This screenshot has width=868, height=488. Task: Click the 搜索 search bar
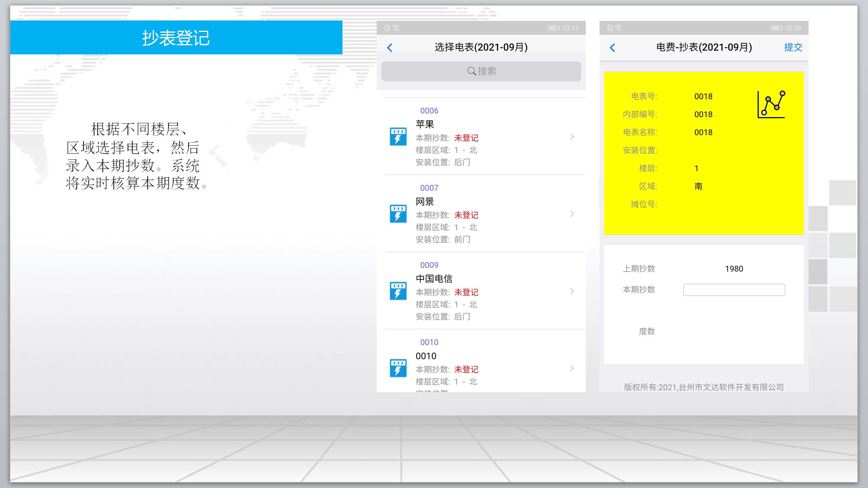click(481, 71)
